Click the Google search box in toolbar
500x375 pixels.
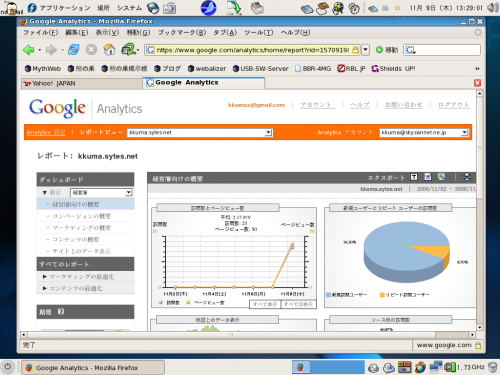click(442, 50)
